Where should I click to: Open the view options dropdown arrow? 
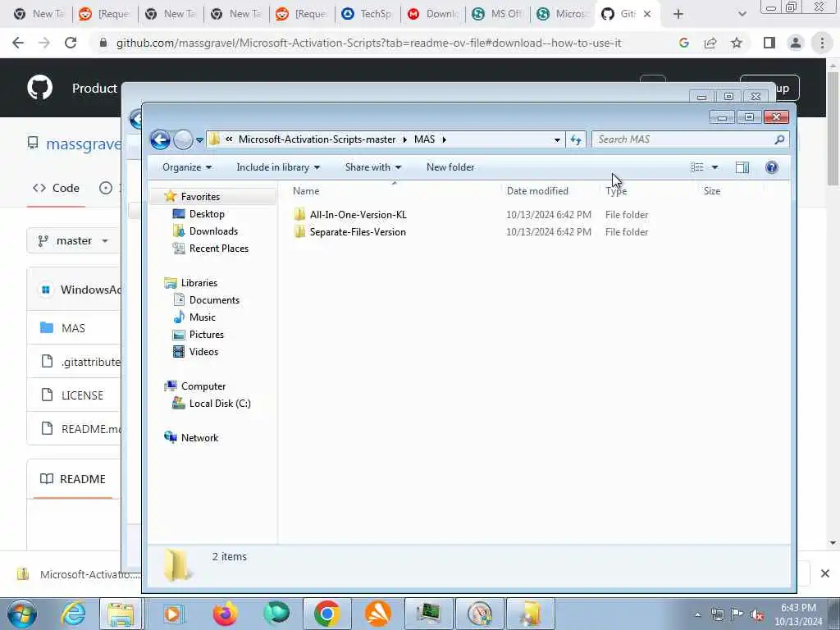click(714, 167)
